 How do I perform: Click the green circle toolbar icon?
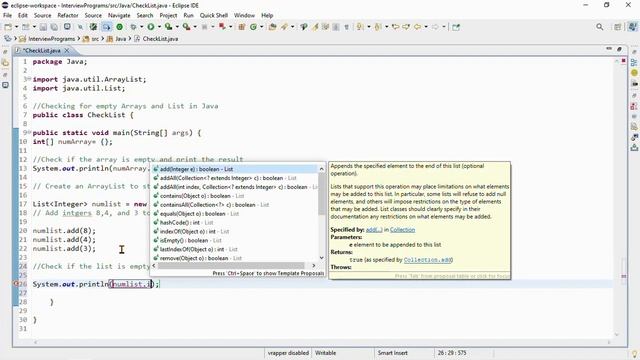click(120, 27)
